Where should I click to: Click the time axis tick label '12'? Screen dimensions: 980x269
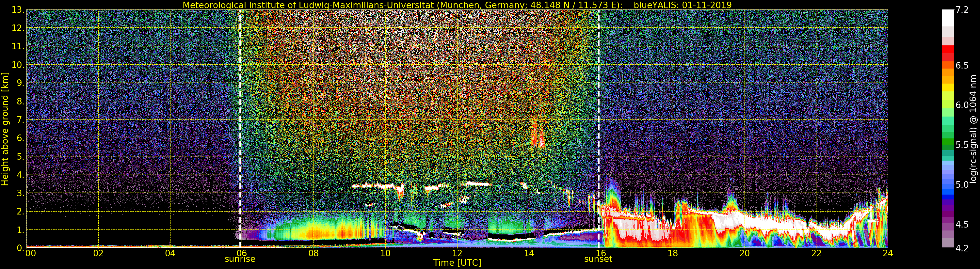tap(457, 253)
